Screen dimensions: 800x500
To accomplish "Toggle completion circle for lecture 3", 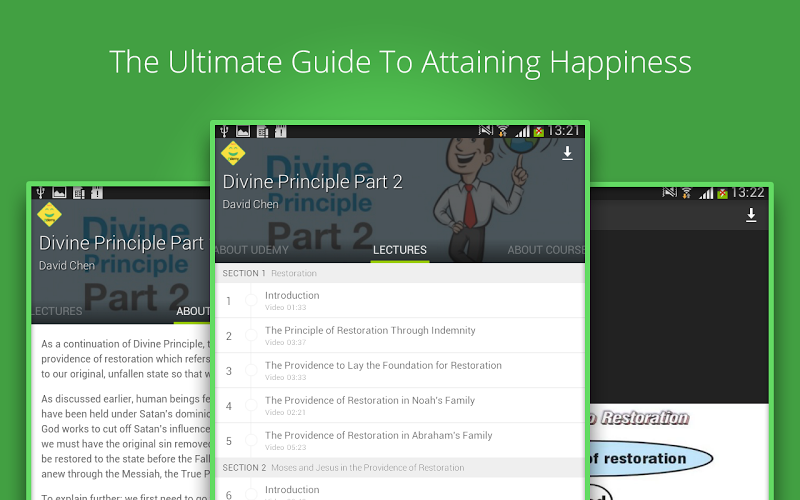I will pos(251,370).
